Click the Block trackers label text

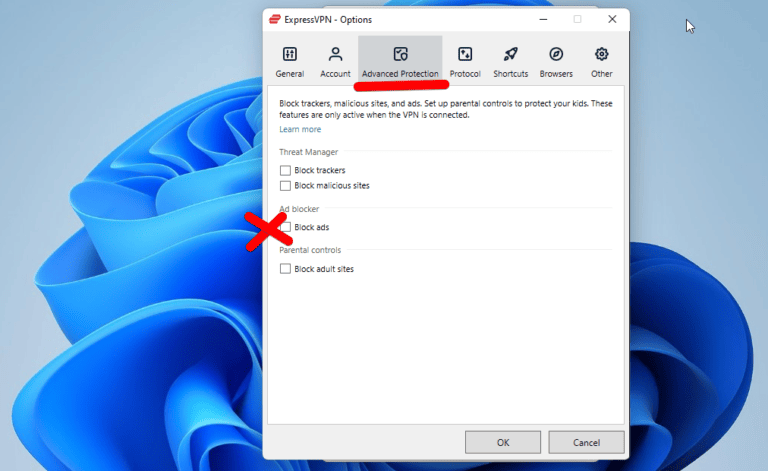click(320, 170)
